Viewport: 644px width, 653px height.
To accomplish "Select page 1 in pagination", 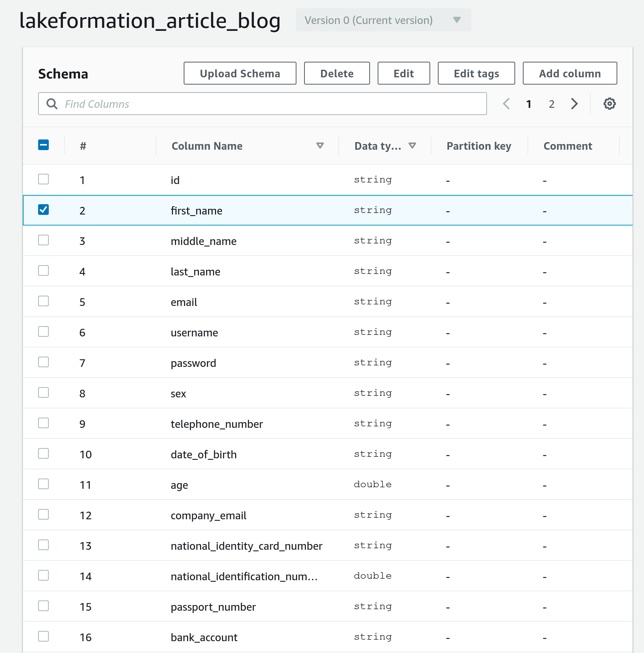I will point(529,104).
